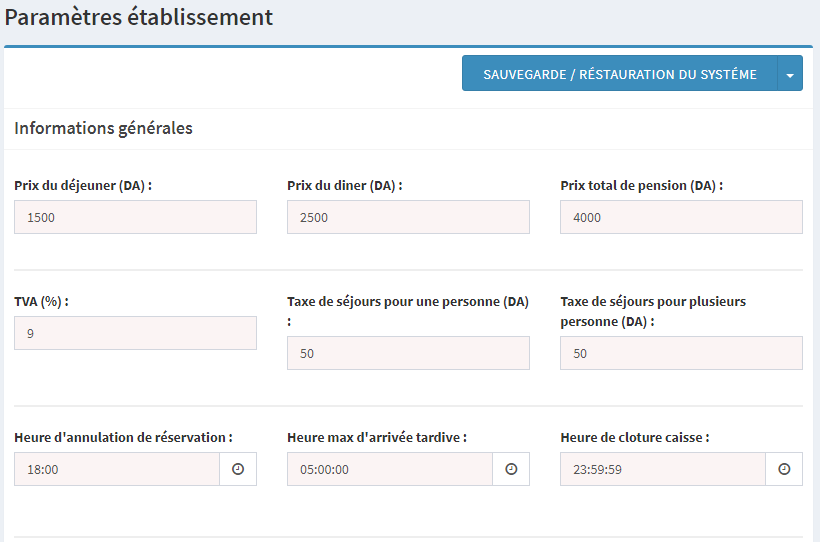
Task: Focus the Prix du déjeuner input field
Action: [x=135, y=217]
